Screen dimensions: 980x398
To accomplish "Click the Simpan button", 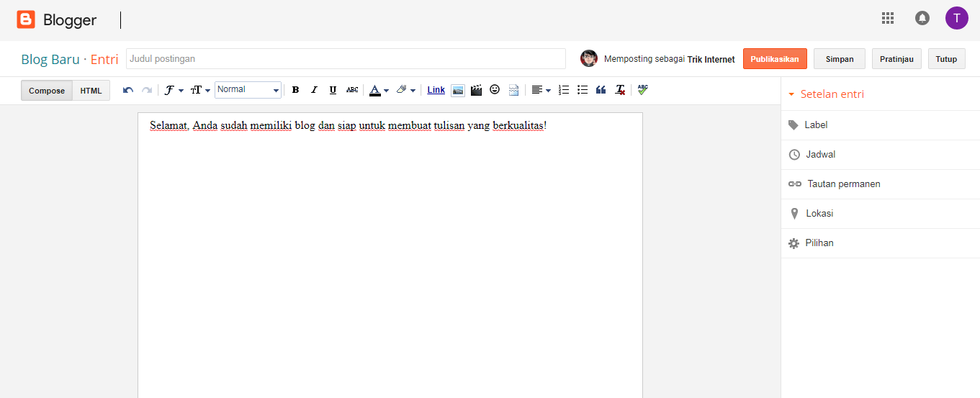I will [x=840, y=59].
